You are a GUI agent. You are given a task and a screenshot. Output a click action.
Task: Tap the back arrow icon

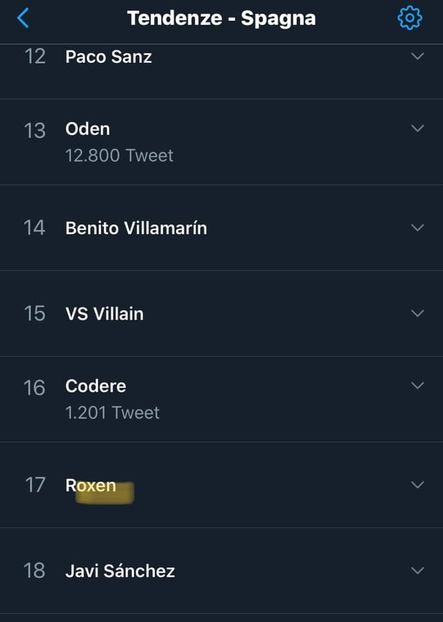point(23,18)
